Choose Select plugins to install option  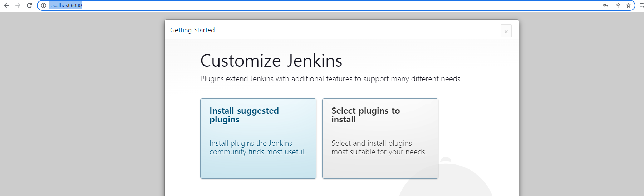(x=380, y=138)
